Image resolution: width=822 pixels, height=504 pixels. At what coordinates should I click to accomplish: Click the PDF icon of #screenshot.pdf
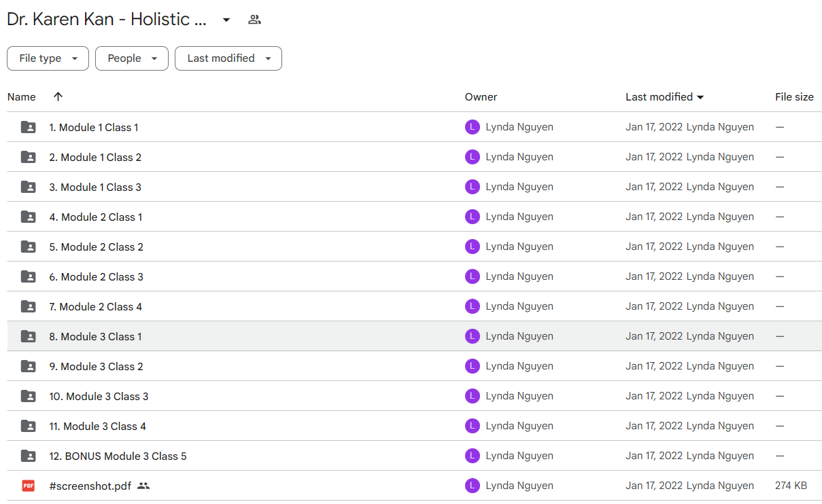28,486
